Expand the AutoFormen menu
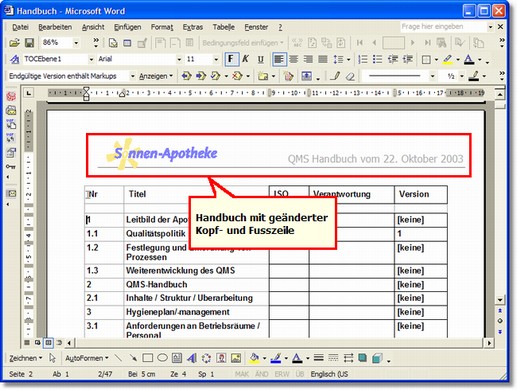 [x=87, y=358]
